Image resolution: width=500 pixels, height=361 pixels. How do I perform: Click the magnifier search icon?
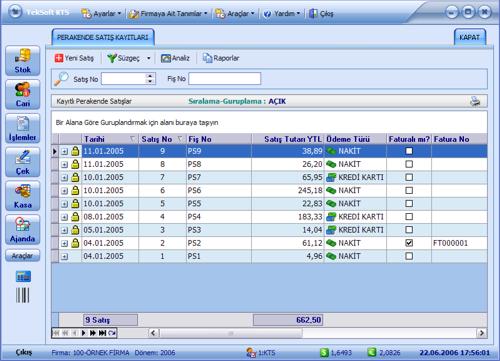(61, 79)
